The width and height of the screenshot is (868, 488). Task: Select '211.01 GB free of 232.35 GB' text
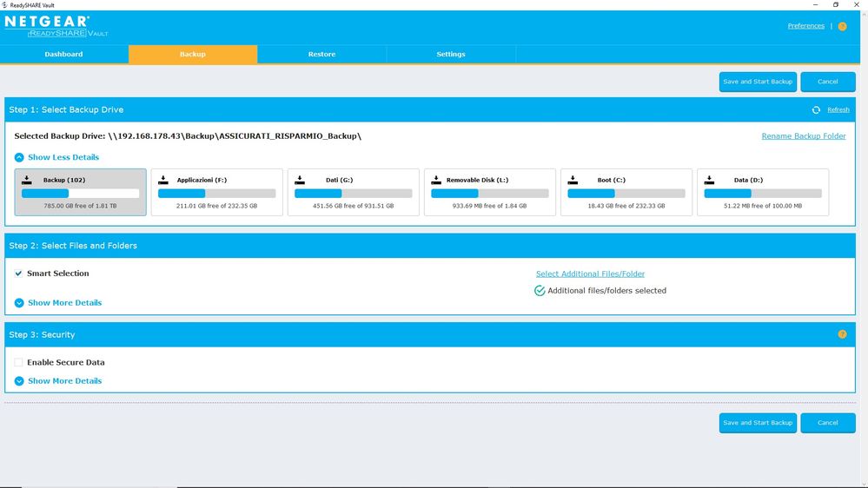point(217,206)
